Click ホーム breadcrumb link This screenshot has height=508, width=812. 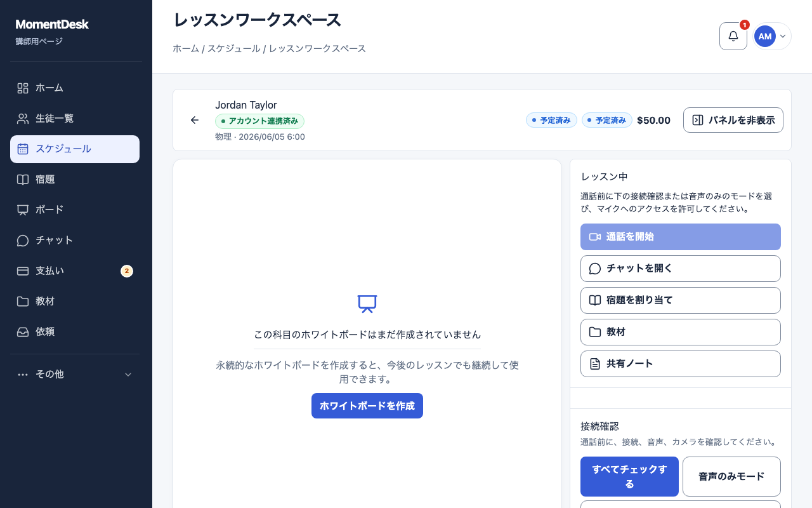(186, 48)
